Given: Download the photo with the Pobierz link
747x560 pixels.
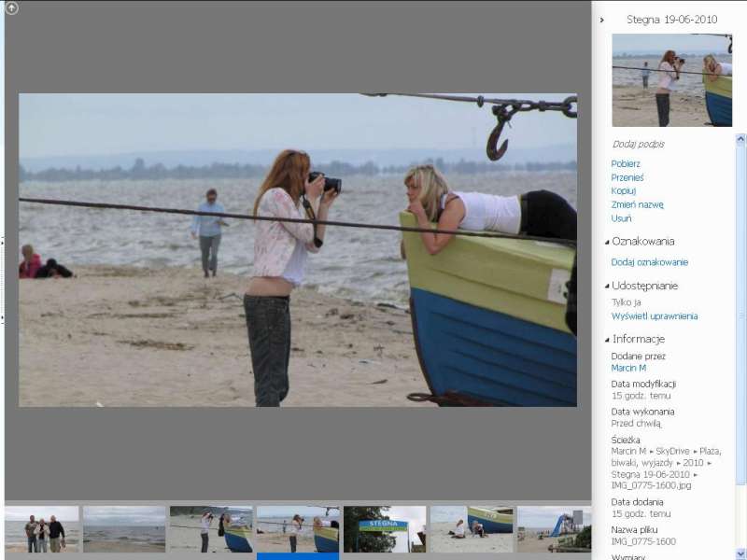Looking at the screenshot, I should (626, 163).
